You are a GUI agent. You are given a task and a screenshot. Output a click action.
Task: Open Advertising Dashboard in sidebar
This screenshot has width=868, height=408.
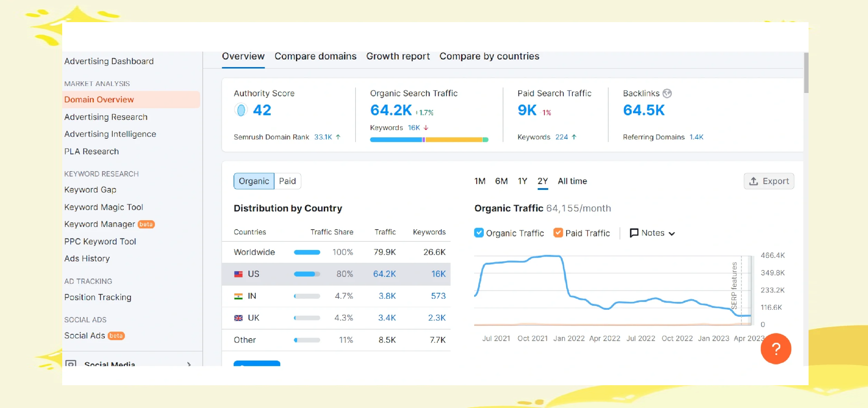109,61
